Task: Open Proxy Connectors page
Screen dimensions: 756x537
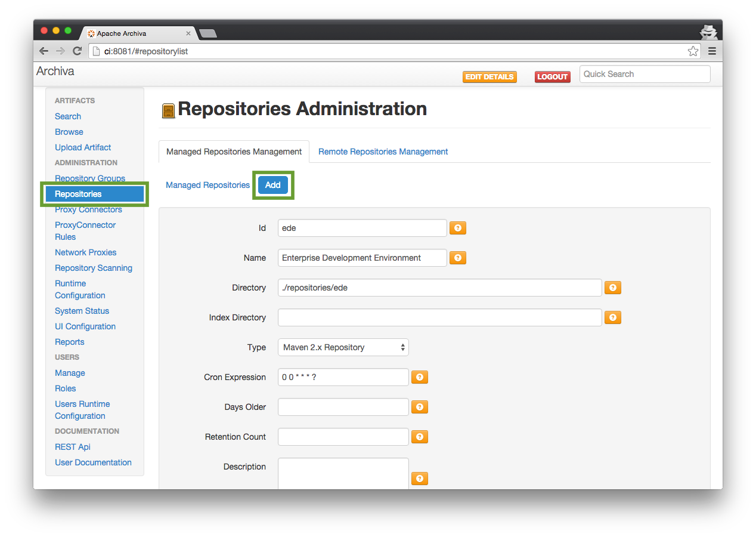Action: click(x=88, y=209)
